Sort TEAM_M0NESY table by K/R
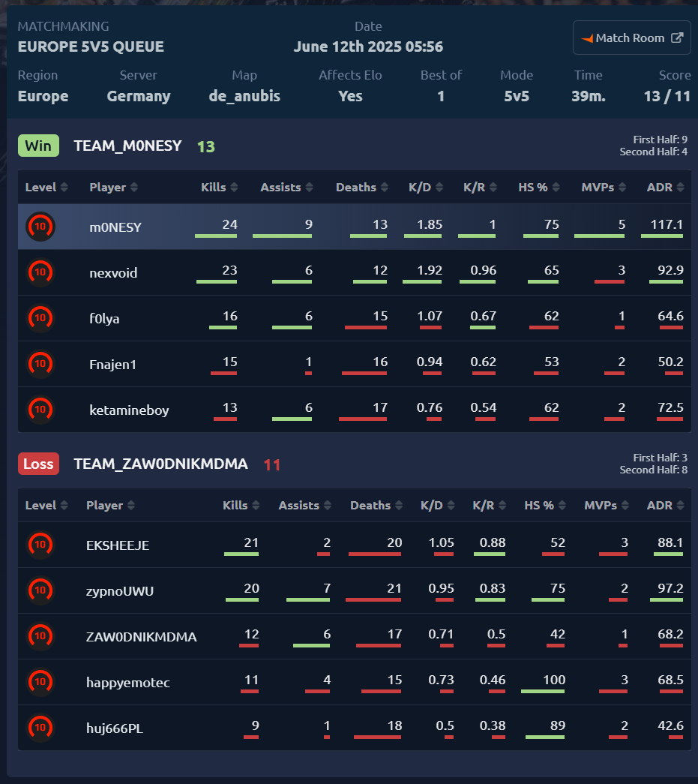Image resolution: width=698 pixels, height=784 pixels. click(480, 188)
